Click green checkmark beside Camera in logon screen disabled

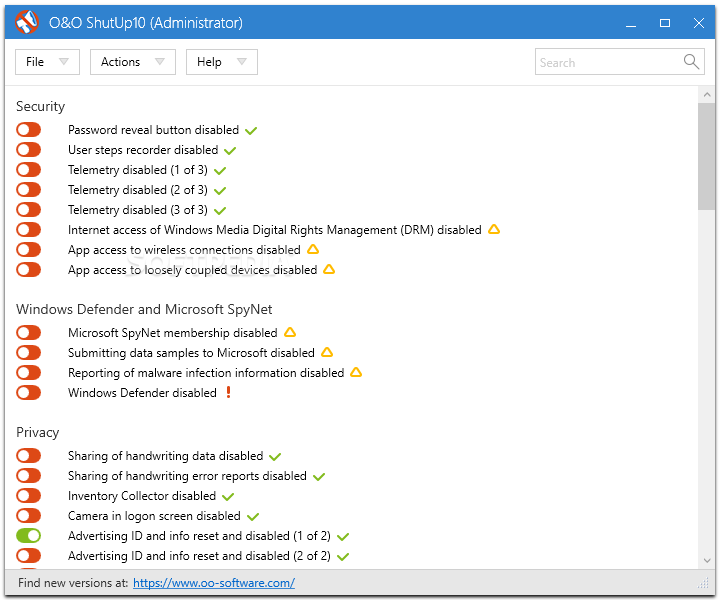tap(253, 517)
